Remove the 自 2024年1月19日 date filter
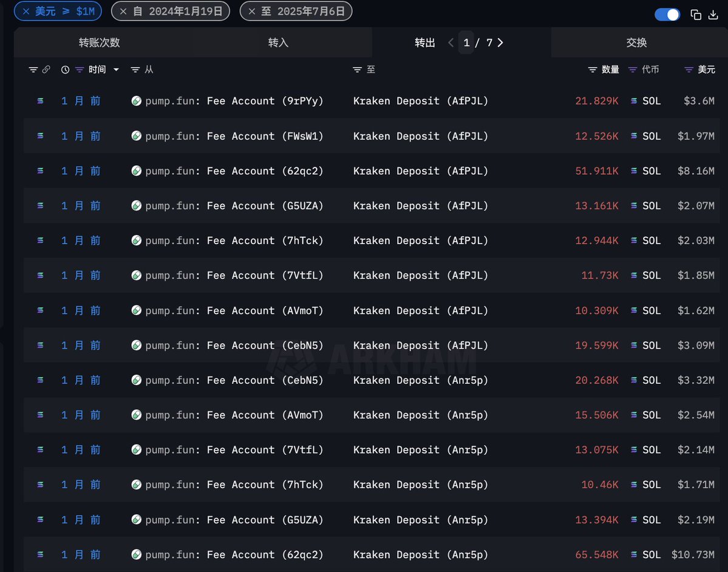Viewport: 728px width, 572px height. pos(123,11)
